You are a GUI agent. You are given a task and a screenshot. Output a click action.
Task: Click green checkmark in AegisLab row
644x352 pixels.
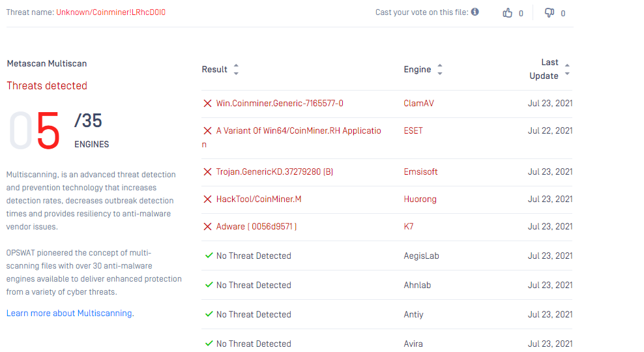209,256
